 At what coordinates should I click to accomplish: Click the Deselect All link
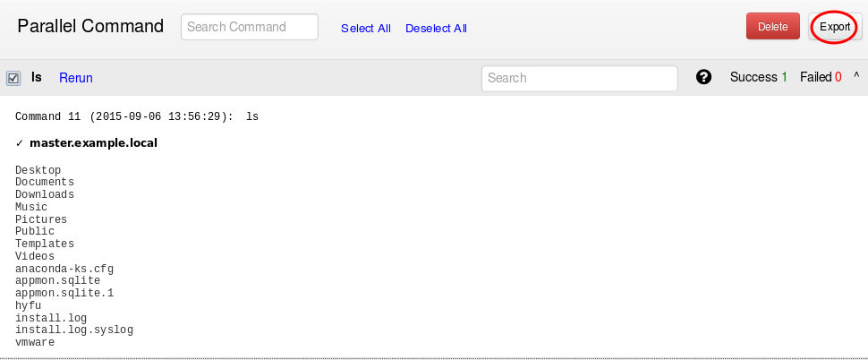point(436,29)
